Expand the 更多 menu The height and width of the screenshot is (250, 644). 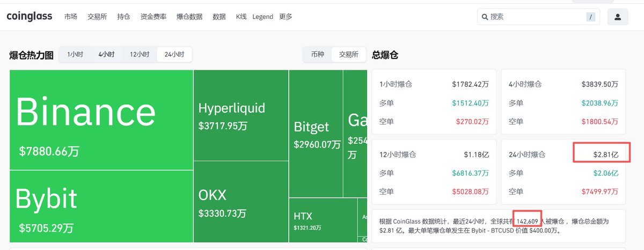[286, 17]
